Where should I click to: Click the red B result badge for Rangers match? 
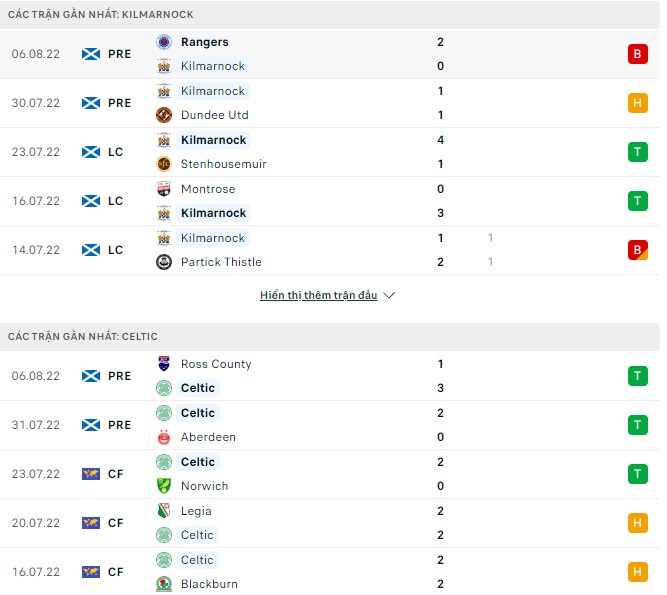pyautogui.click(x=637, y=54)
